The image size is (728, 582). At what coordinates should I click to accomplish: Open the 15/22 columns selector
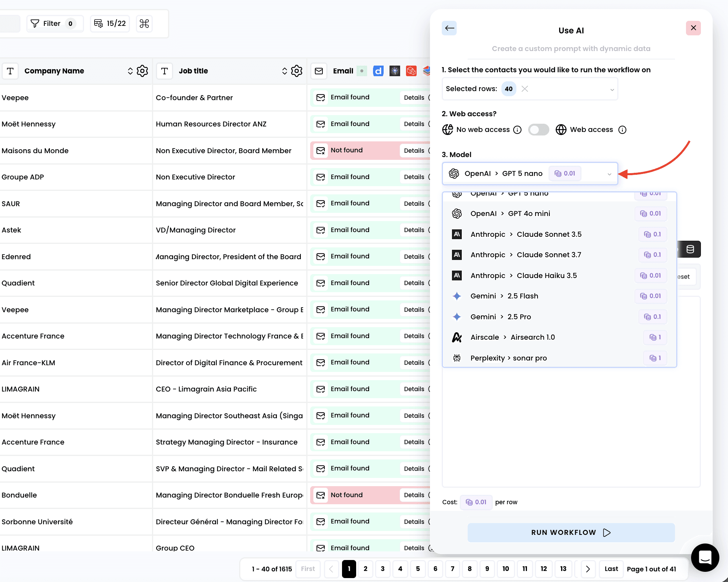coord(110,24)
